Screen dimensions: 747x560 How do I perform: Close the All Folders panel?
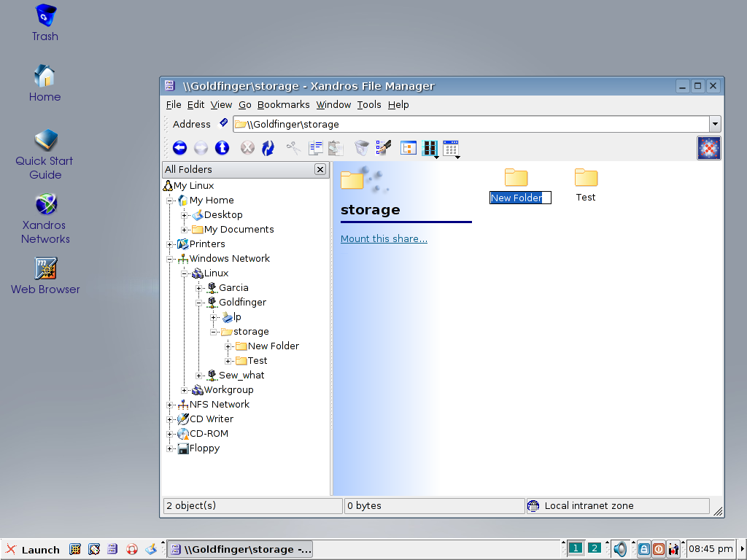pyautogui.click(x=320, y=169)
